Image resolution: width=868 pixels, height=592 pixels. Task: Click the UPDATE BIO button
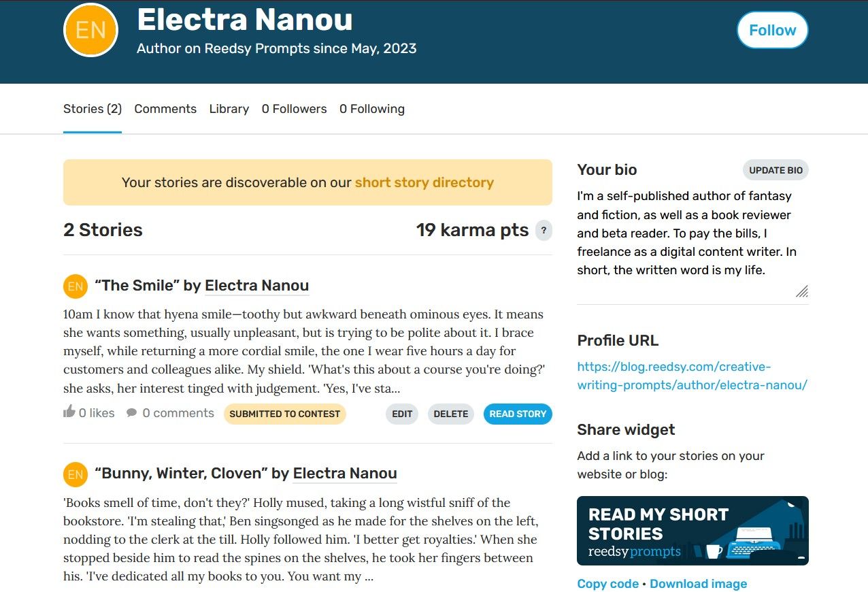[x=775, y=170]
